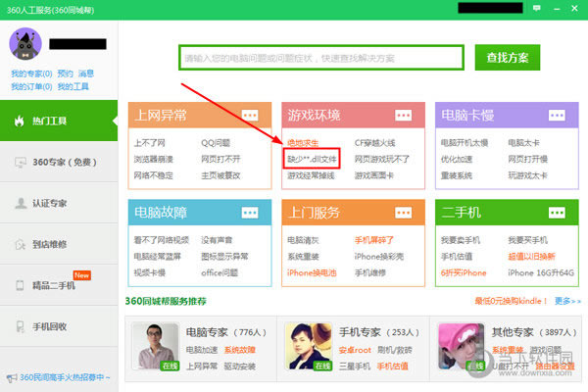Choose 重装系统 under 电脑卡慢

coord(457,175)
